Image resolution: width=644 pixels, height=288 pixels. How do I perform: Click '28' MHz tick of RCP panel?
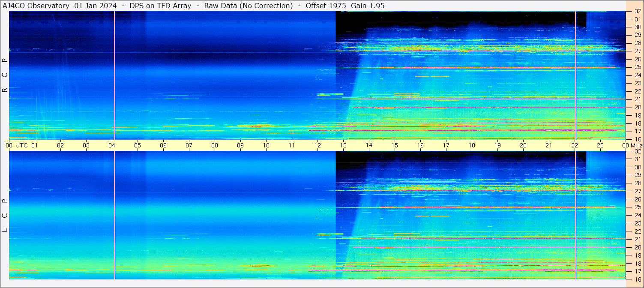point(638,43)
